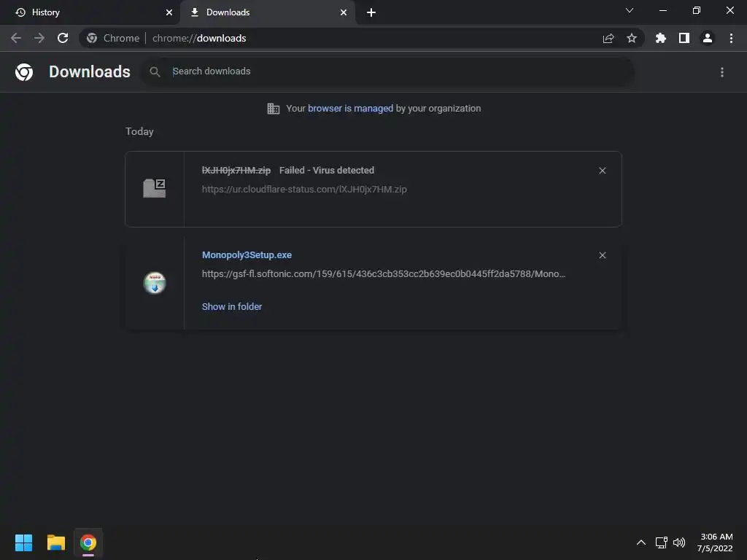Open the 'browser is managed' link
Screen dimensions: 747x560
click(351, 109)
